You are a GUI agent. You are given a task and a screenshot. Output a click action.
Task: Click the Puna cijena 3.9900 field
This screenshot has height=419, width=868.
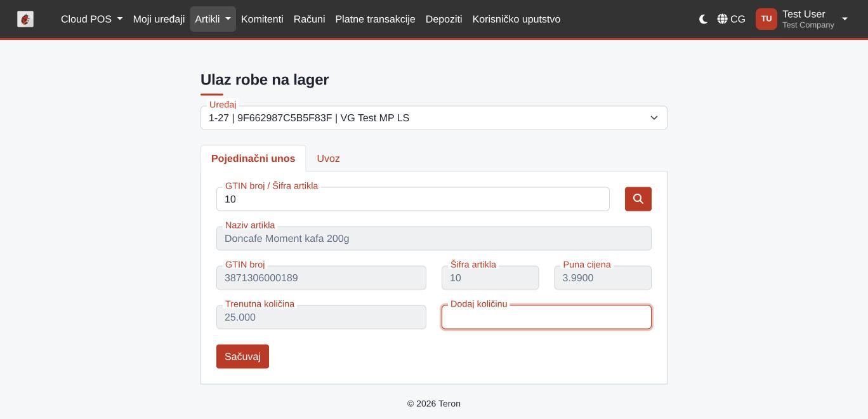[603, 277]
